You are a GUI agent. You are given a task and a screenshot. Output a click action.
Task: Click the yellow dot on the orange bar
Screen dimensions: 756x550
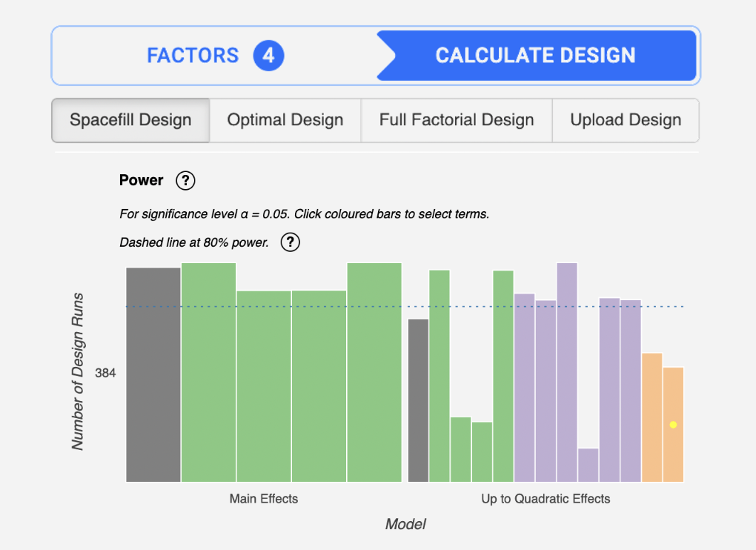672,424
